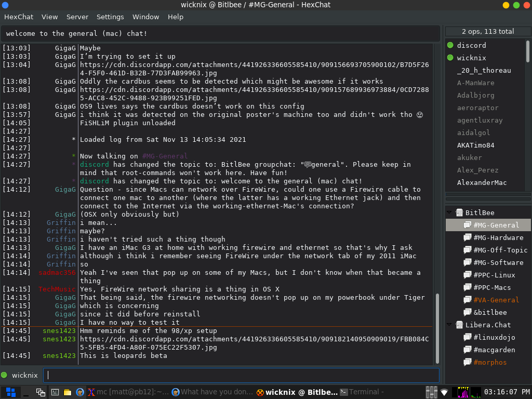Select user AKATimo84 in the user list
Screen dimensions: 532x399
(476, 145)
